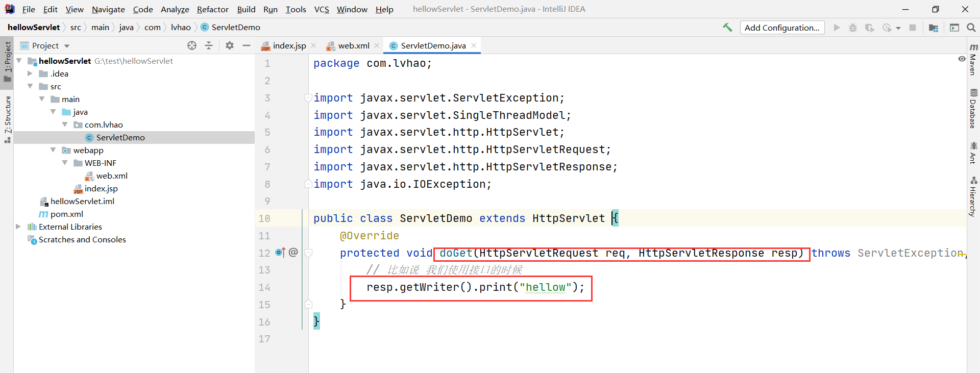Image resolution: width=980 pixels, height=373 pixels.
Task: Open the Ant tool window
Action: point(973,153)
